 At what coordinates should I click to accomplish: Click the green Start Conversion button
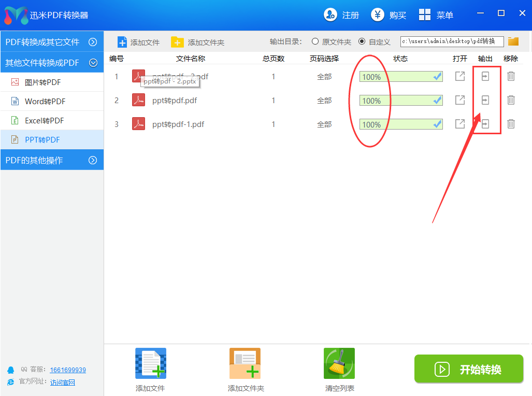point(469,369)
